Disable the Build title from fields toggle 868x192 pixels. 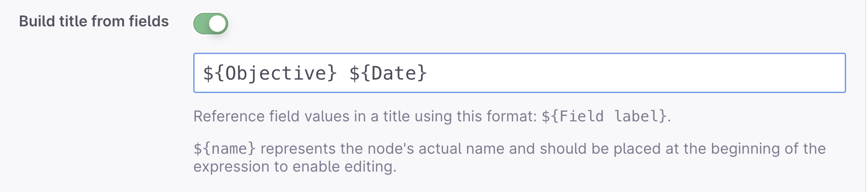[211, 23]
